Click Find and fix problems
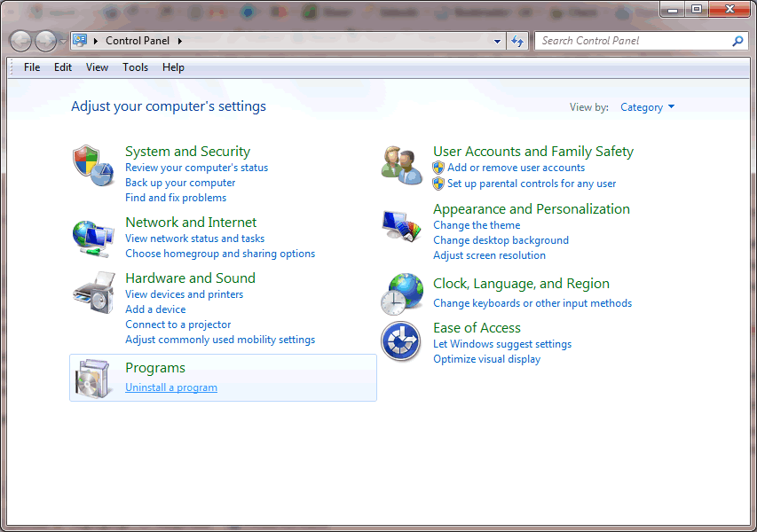 click(x=176, y=198)
